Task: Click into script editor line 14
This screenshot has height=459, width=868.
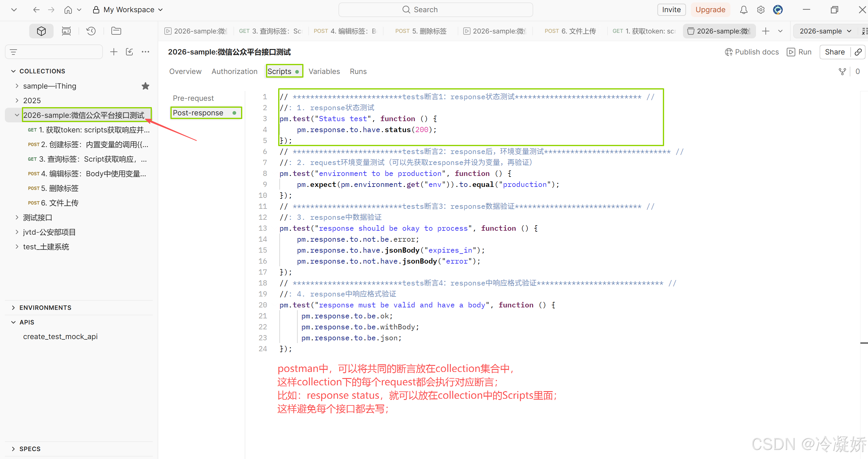Action: (358, 239)
